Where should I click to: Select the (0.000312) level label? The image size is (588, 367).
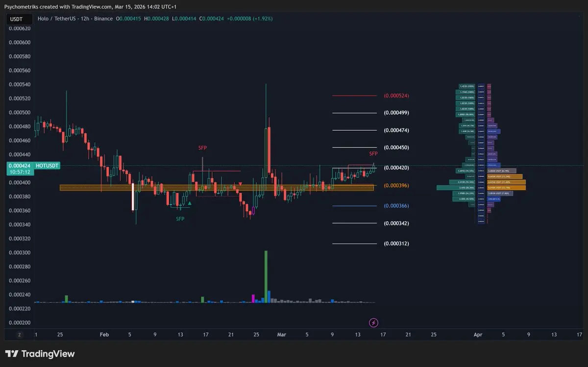[x=396, y=244]
